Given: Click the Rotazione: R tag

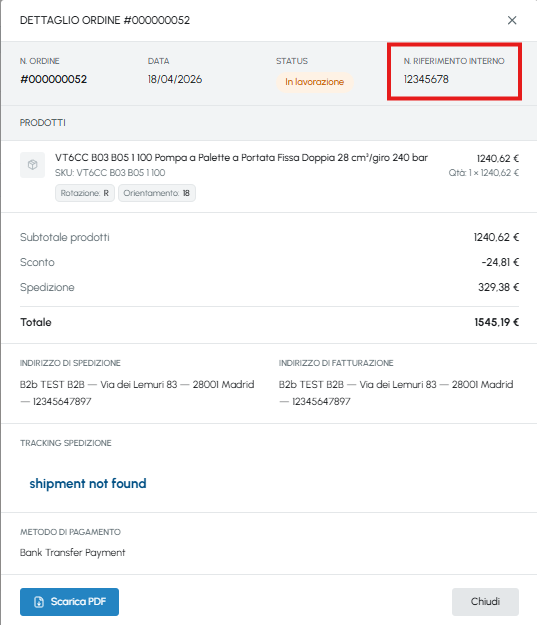Looking at the screenshot, I should 85,193.
